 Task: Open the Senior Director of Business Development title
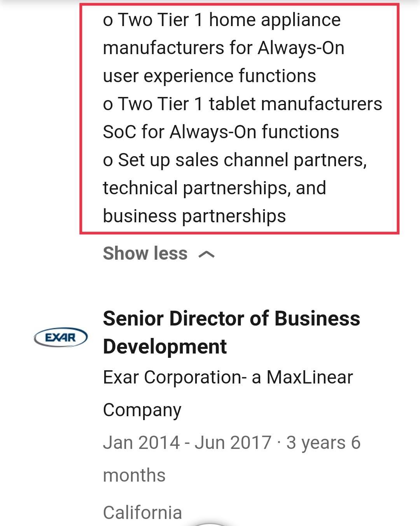231,332
